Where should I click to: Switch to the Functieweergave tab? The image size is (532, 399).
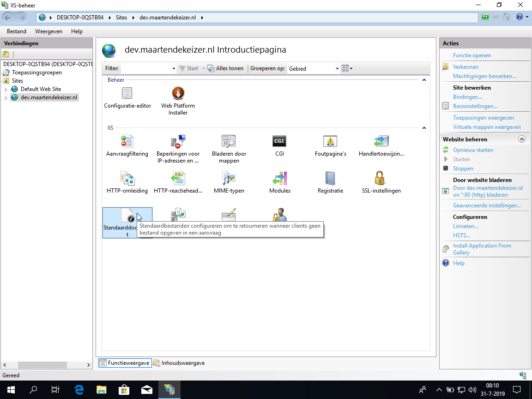tap(125, 363)
